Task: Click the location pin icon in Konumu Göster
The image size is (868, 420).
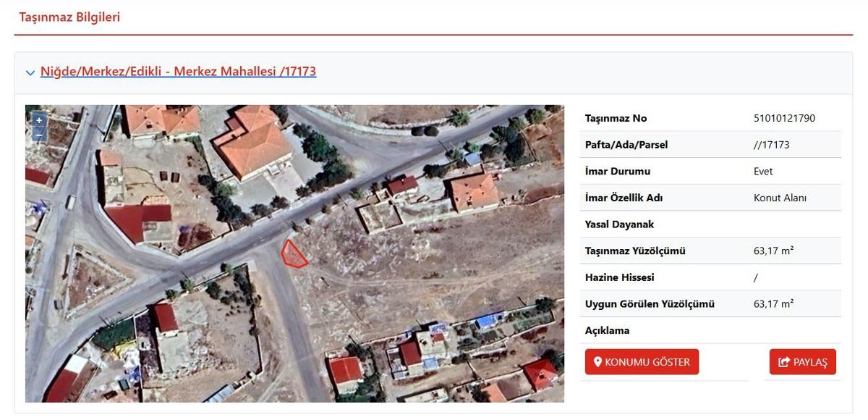Action: 597,362
